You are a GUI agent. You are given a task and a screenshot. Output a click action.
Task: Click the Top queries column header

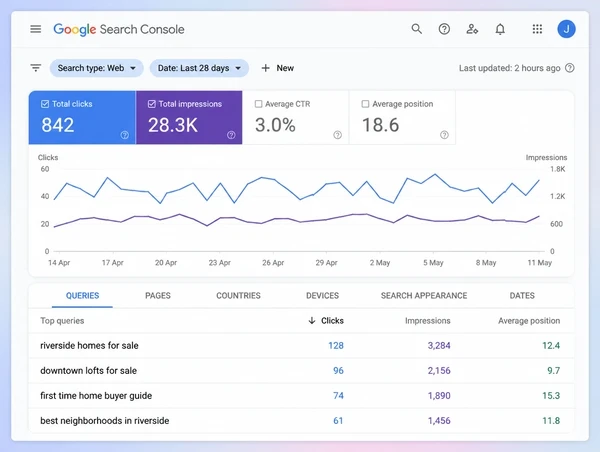point(62,321)
